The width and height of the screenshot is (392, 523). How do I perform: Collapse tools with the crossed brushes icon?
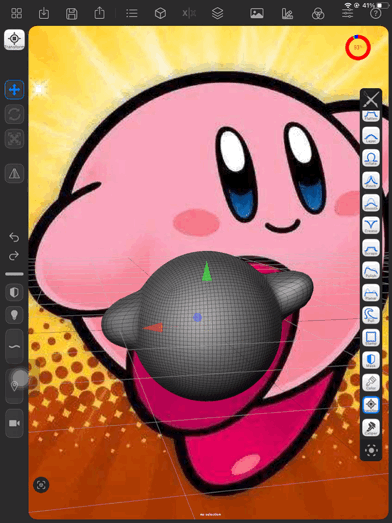[371, 99]
